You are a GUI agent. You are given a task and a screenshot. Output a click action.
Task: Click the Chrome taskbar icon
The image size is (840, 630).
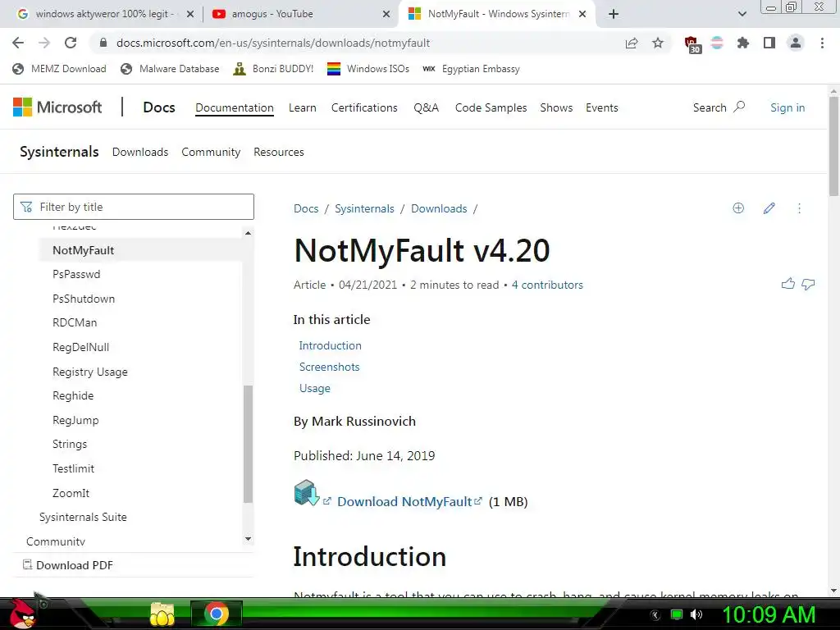(x=217, y=614)
